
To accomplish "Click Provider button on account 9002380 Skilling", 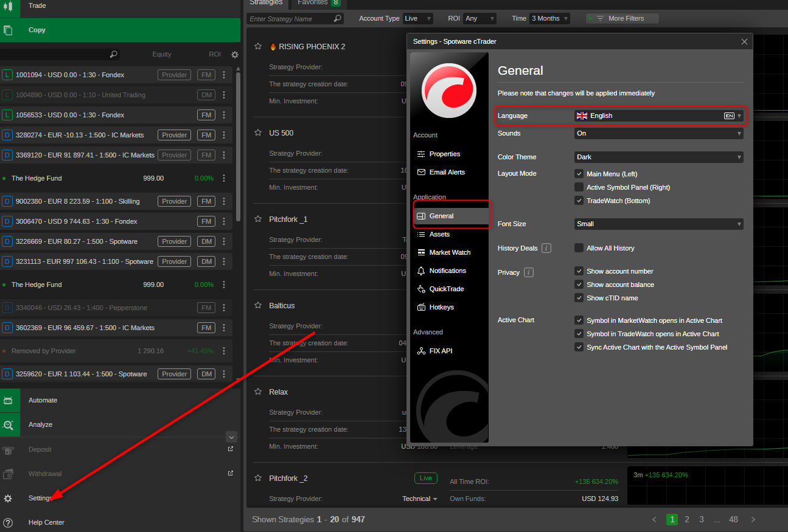I will point(175,201).
